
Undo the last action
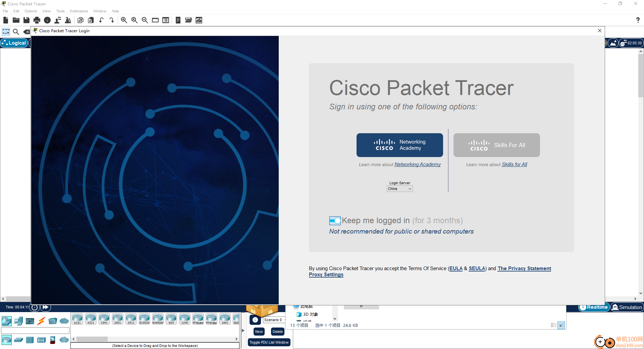coord(101,20)
